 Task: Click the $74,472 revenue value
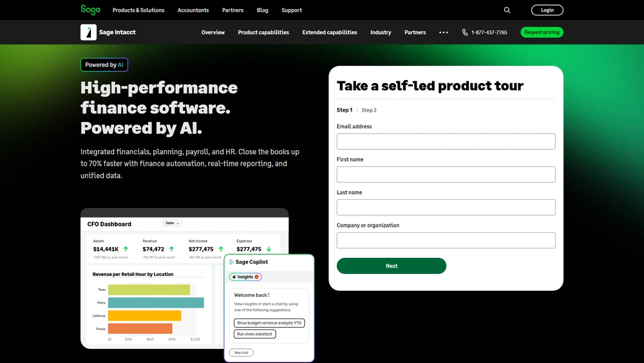[153, 249]
